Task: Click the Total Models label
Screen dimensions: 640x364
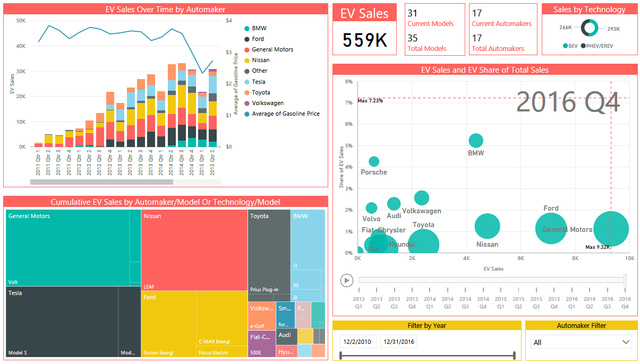Action: 427,48
